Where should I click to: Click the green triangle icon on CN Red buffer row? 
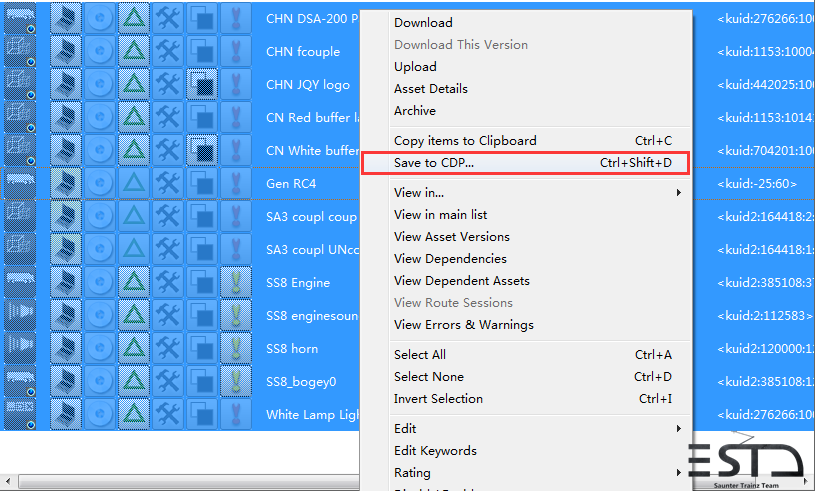click(134, 117)
